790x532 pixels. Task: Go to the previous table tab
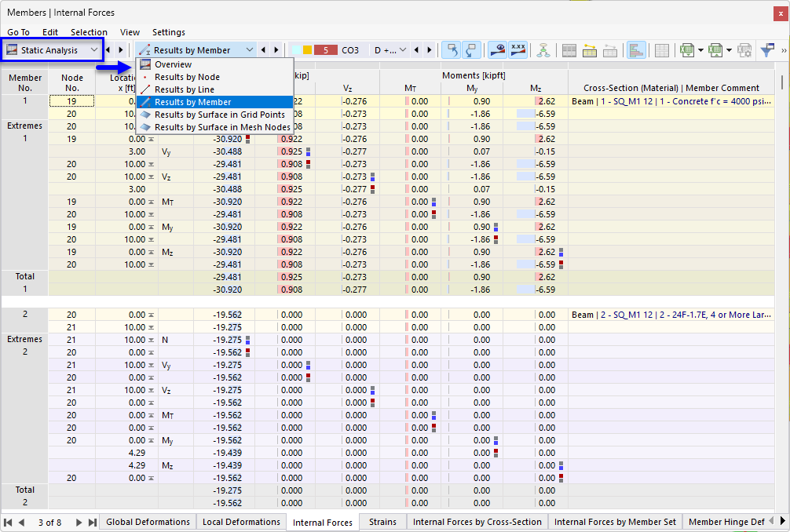21,523
